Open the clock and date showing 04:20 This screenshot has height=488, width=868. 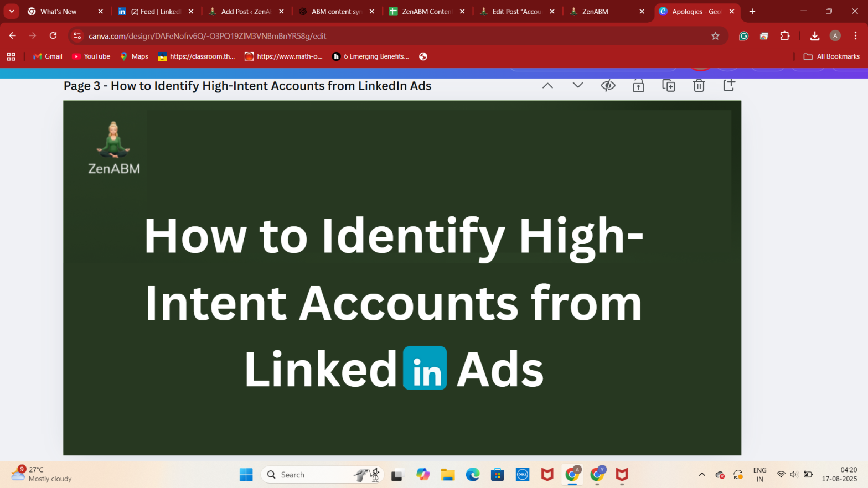tap(839, 474)
